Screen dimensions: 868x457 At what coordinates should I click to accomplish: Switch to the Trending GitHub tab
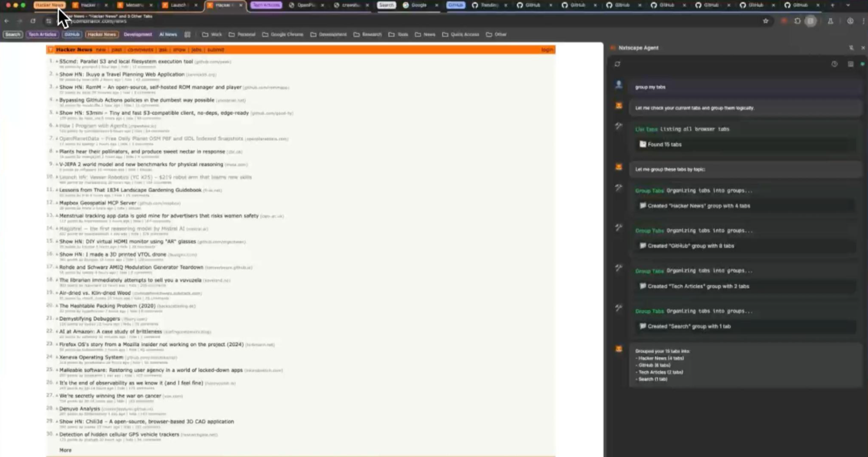(x=488, y=5)
